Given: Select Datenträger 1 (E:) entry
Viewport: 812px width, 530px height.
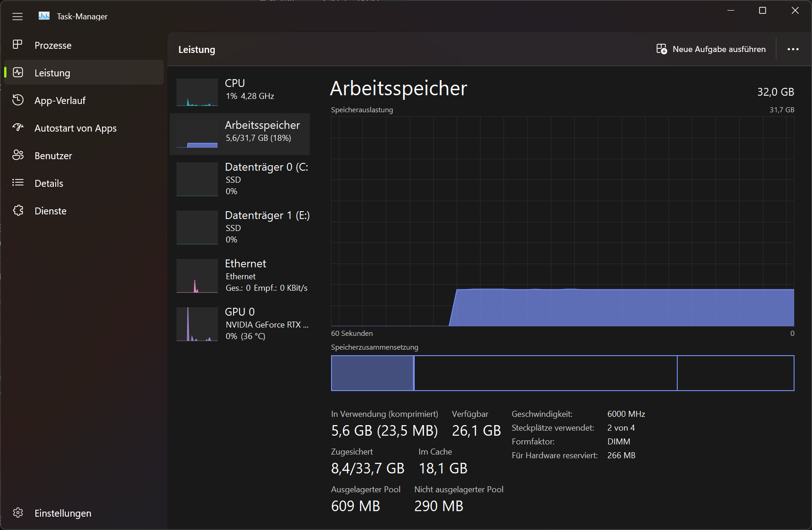Looking at the screenshot, I should click(240, 228).
